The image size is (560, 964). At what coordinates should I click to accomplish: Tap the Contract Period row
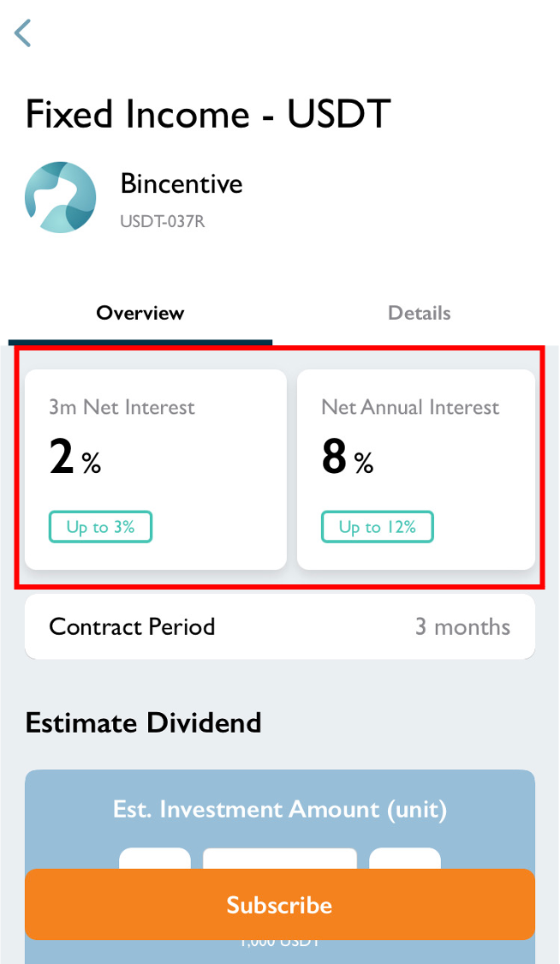tap(280, 626)
